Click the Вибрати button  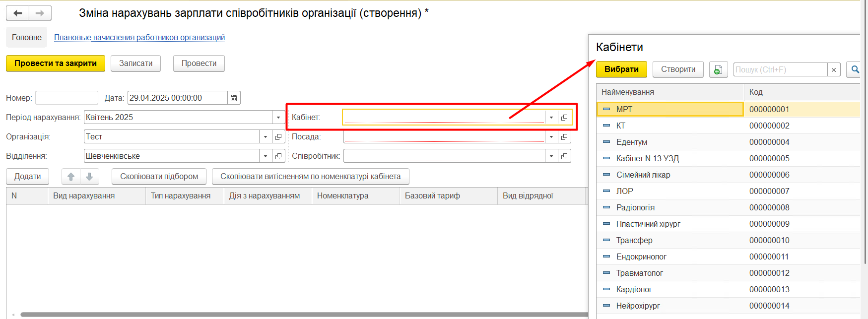pos(621,69)
